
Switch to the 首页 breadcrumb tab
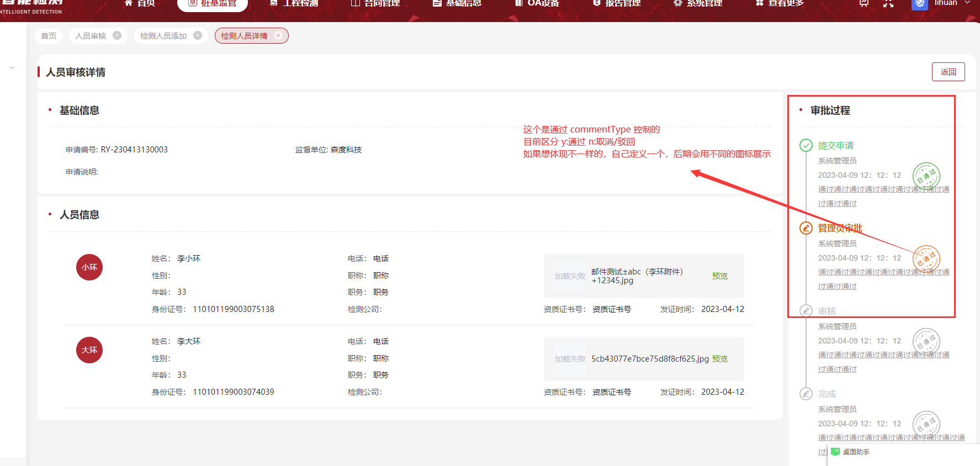49,36
